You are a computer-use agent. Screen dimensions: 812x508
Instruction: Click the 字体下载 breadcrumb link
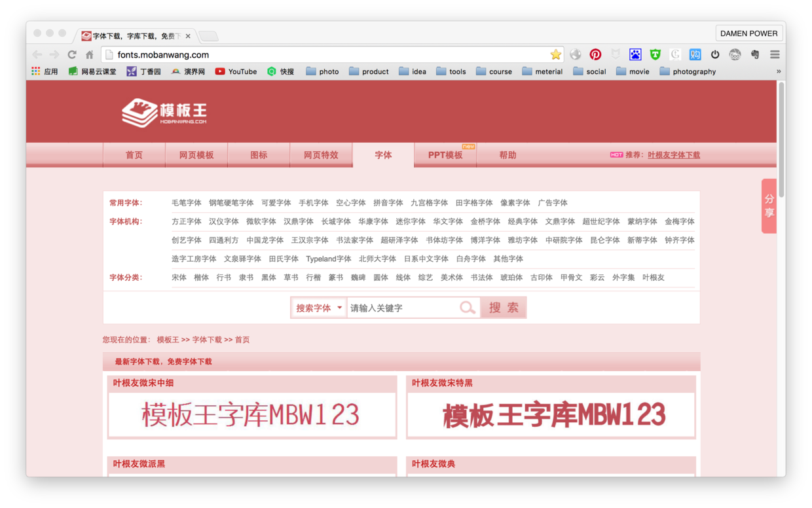(207, 340)
